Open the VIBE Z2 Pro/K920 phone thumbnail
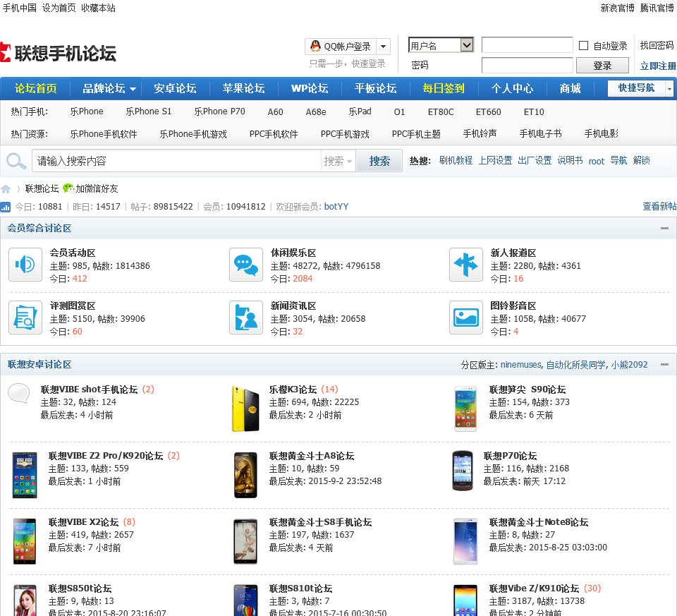677x616 pixels. (25, 475)
